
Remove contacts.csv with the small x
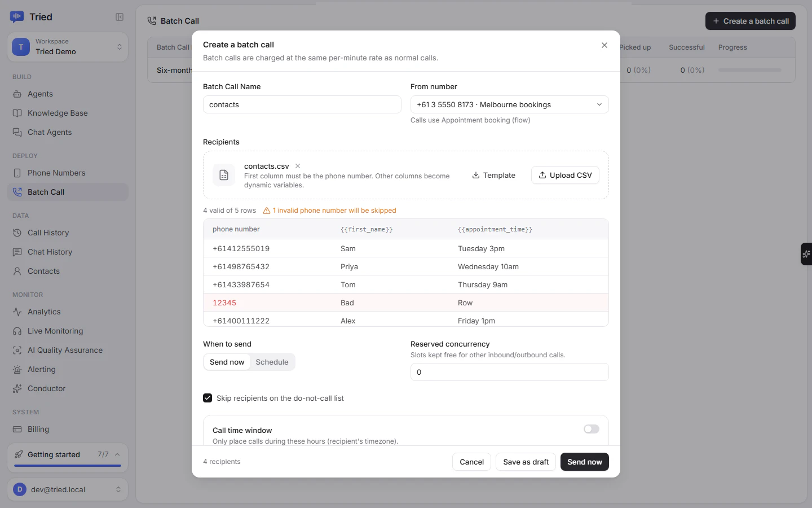298,166
